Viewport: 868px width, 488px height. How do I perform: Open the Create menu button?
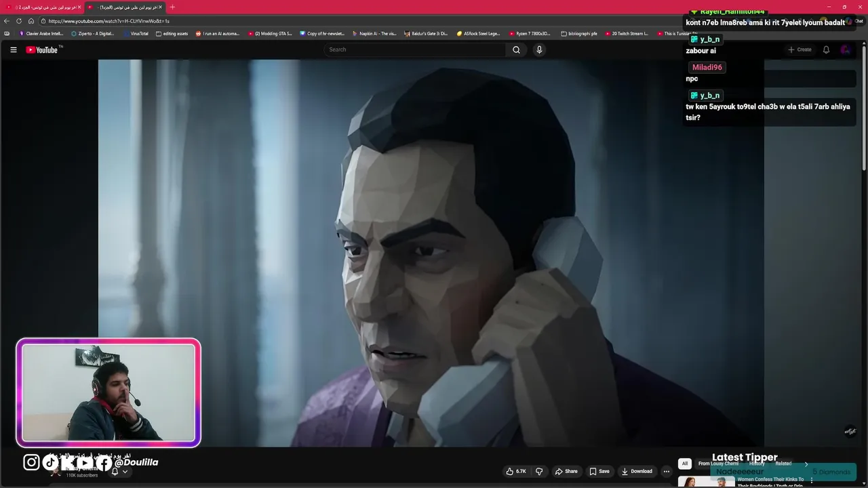(799, 49)
